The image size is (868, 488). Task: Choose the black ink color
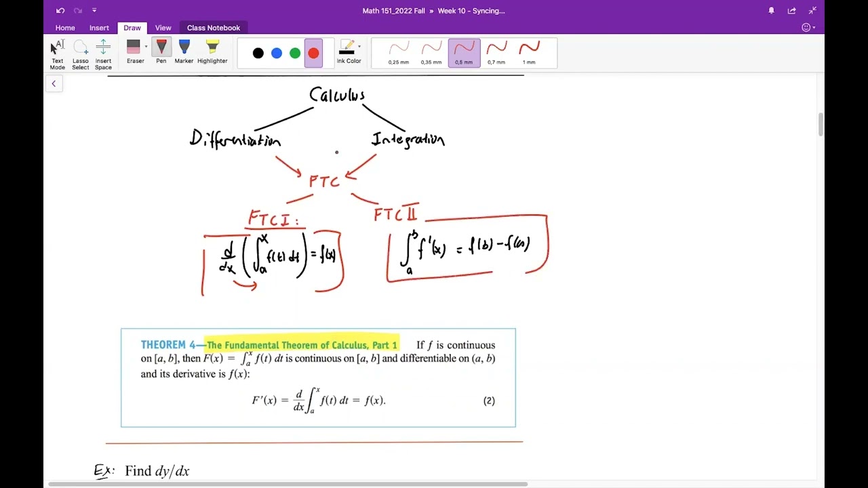point(258,53)
